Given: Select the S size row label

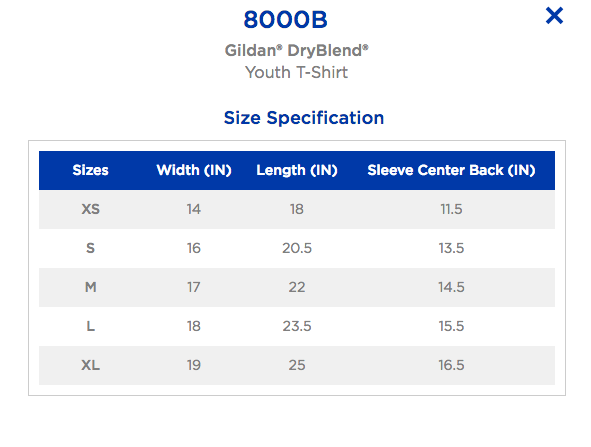Looking at the screenshot, I should (90, 248).
